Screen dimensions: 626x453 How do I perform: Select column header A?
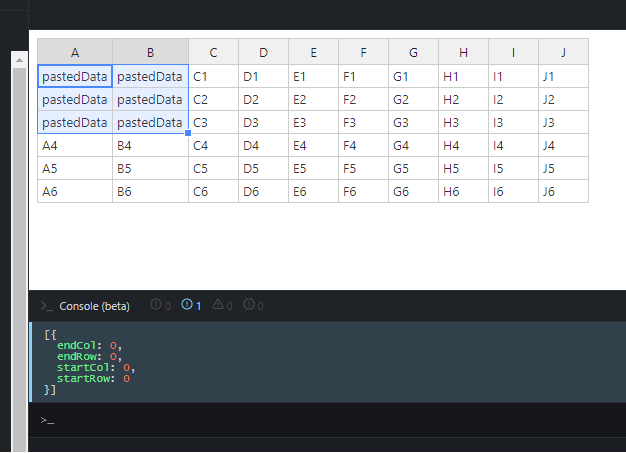[x=75, y=52]
